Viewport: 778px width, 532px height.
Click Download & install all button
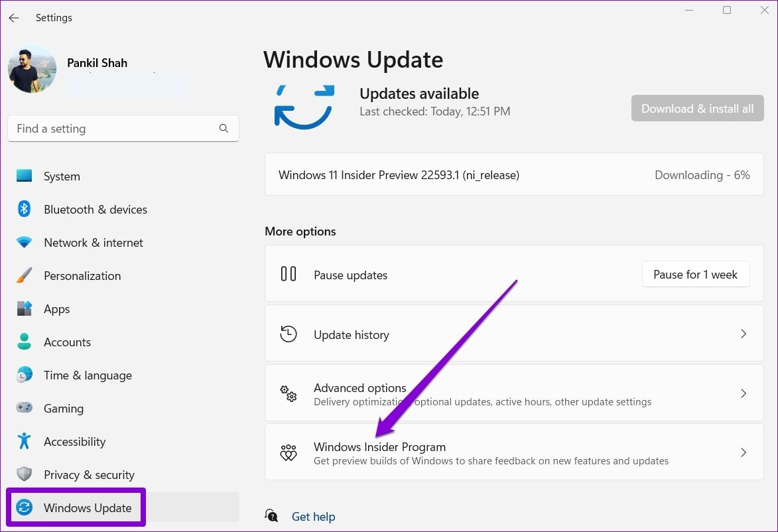tap(697, 108)
